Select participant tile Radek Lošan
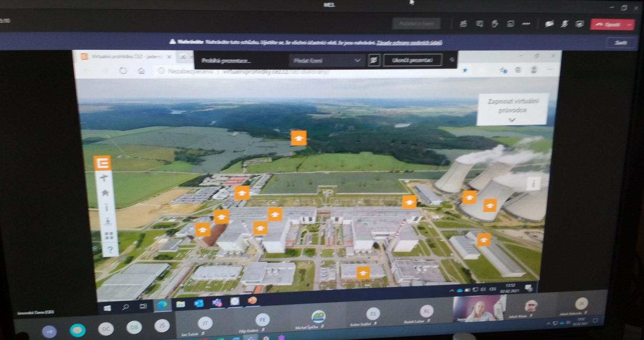The width and height of the screenshot is (644, 340). (426, 314)
